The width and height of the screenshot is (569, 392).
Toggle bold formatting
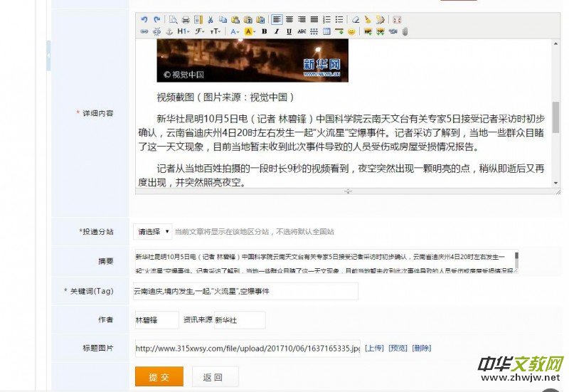pos(264,31)
